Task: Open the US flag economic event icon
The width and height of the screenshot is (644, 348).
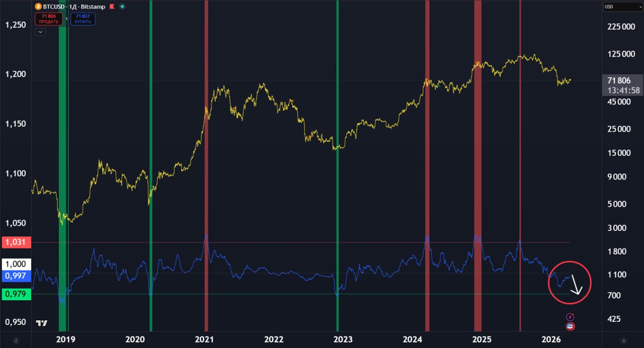Action: click(570, 326)
